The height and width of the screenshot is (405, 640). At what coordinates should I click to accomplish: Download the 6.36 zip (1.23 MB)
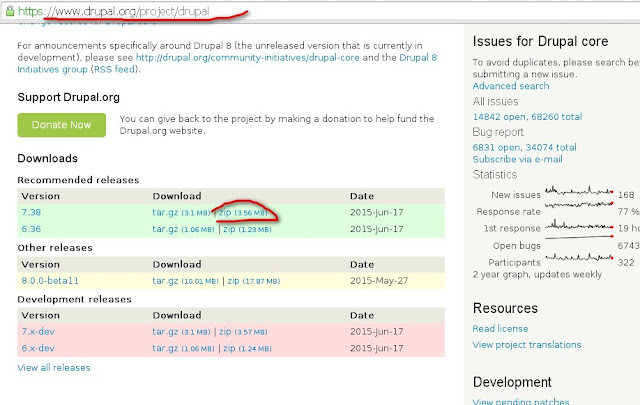[x=247, y=229]
